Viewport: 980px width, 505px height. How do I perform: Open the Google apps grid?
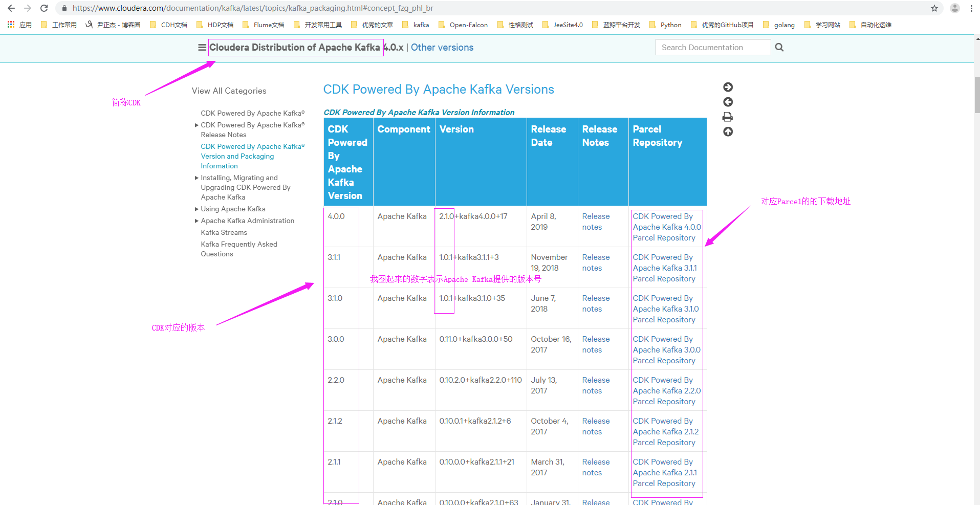coord(10,25)
